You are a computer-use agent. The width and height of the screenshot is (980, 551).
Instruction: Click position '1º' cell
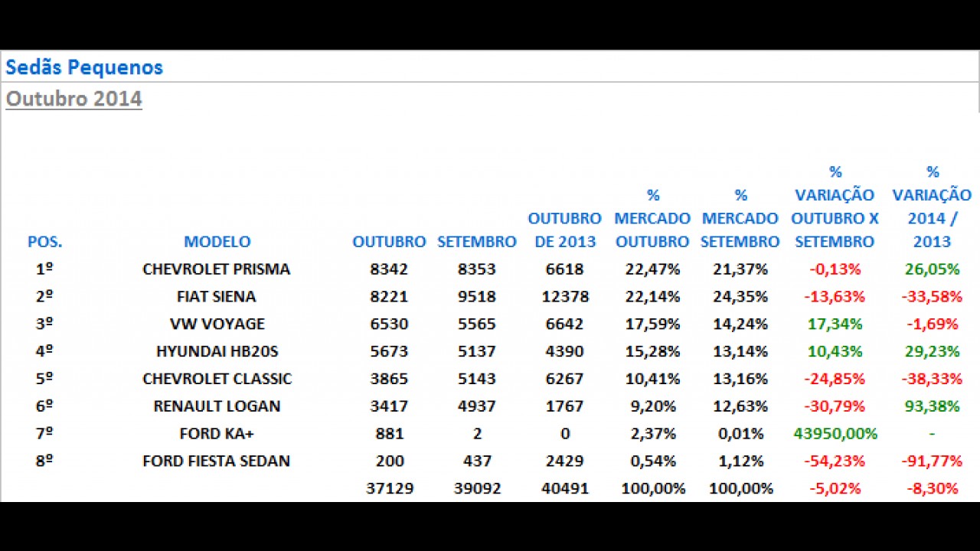(x=45, y=269)
